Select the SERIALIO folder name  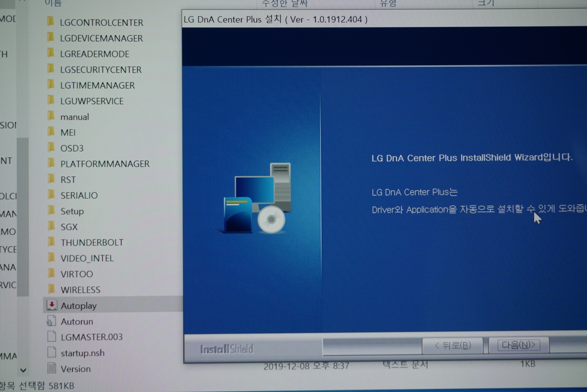point(79,195)
